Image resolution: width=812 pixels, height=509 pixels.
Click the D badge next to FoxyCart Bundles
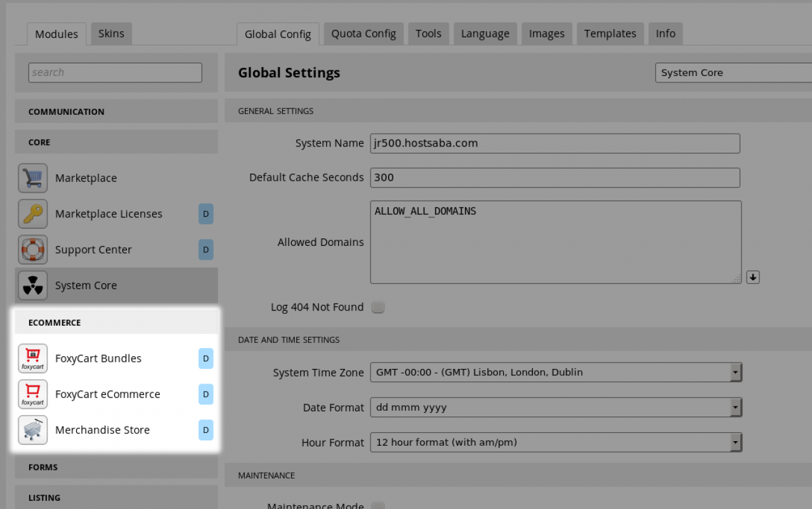[206, 358]
